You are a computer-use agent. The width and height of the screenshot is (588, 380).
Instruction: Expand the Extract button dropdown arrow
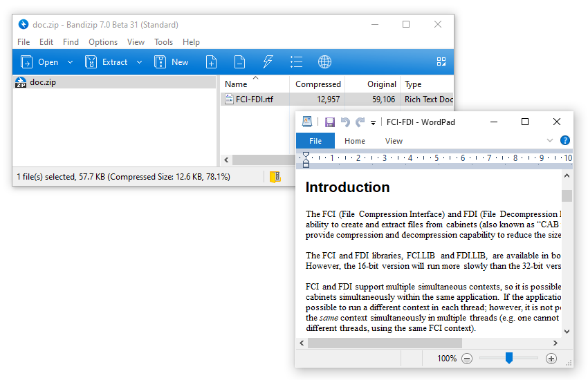tap(139, 62)
